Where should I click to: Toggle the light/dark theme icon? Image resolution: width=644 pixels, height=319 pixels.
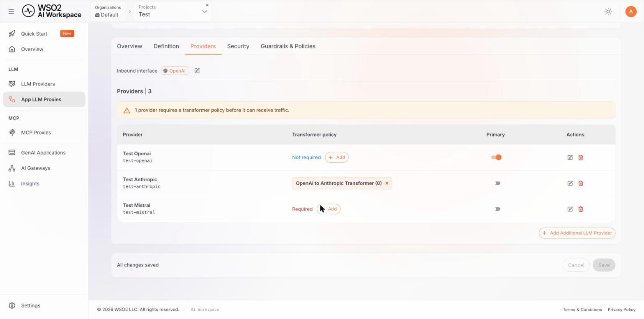pos(608,11)
